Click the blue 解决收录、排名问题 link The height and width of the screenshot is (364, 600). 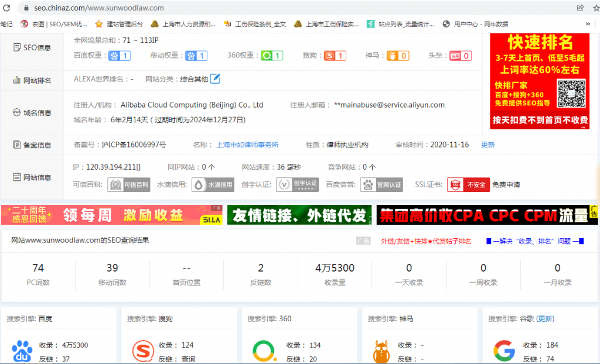tap(535, 241)
